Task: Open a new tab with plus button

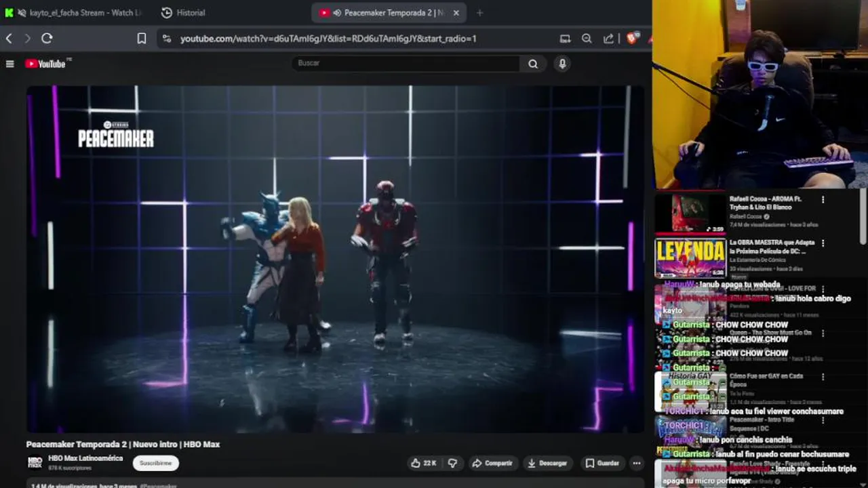Action: click(479, 13)
